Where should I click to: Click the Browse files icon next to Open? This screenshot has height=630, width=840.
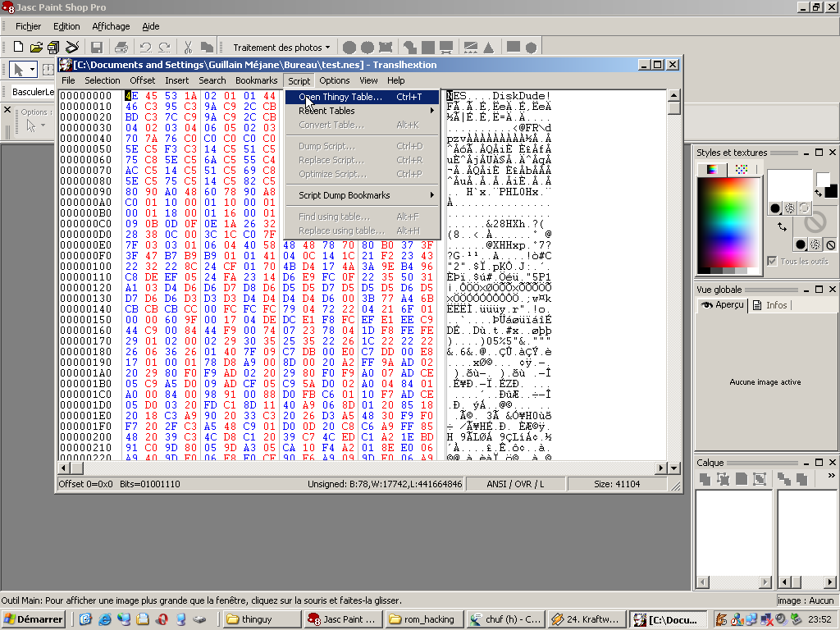53,47
